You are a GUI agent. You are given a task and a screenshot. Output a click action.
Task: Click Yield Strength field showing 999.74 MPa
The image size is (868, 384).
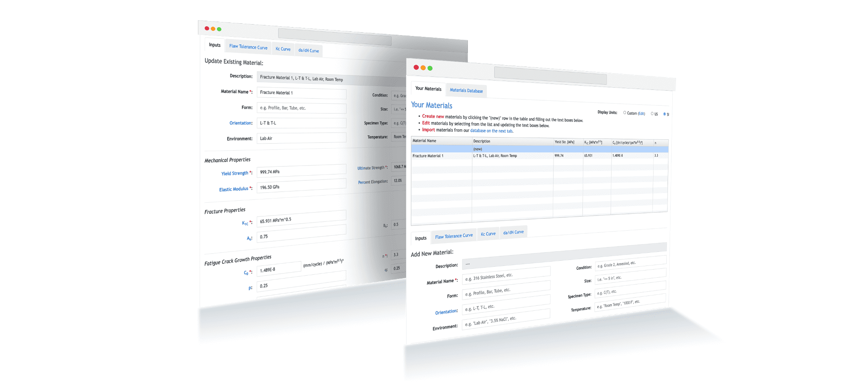pyautogui.click(x=301, y=171)
